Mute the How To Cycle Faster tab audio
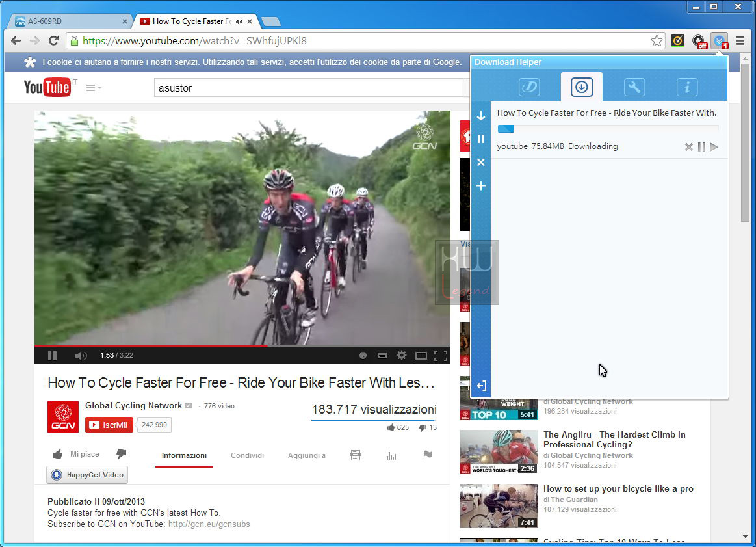756x547 pixels. click(x=239, y=21)
